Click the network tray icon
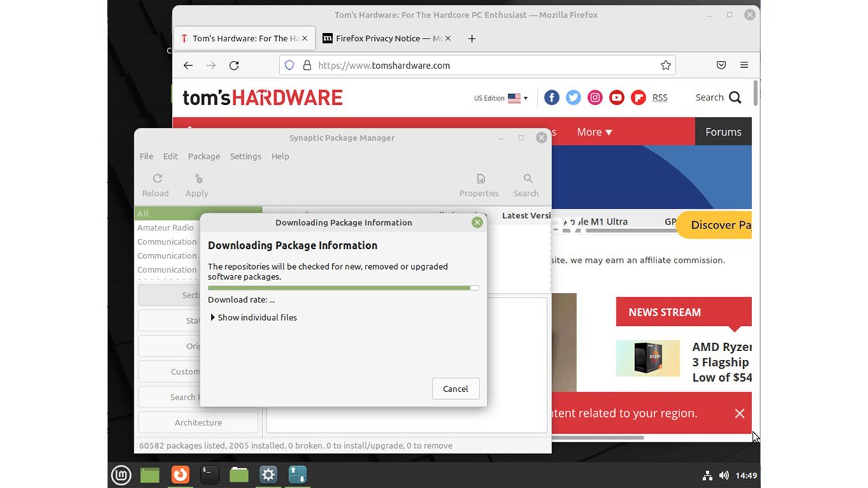The image size is (868, 488). click(x=708, y=476)
